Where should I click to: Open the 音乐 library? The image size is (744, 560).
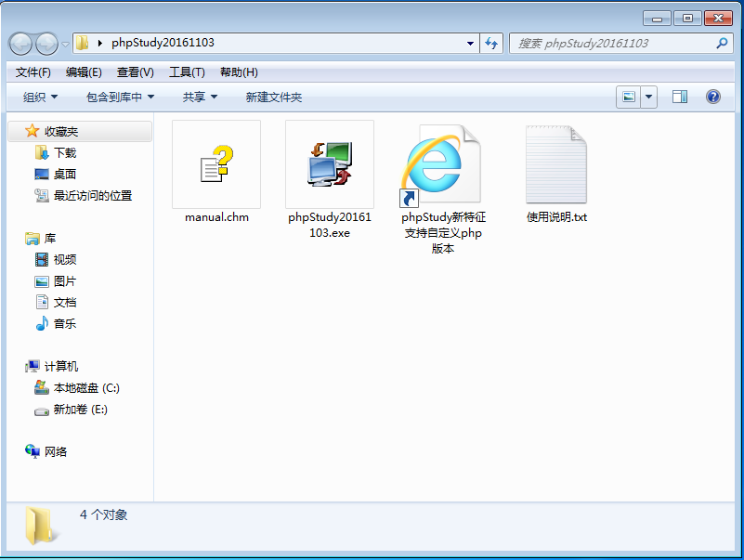coord(64,324)
